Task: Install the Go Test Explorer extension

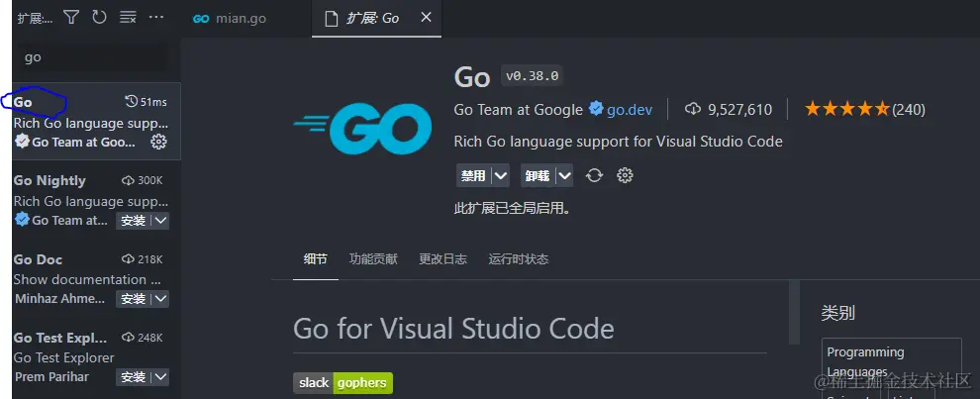Action: click(x=133, y=377)
